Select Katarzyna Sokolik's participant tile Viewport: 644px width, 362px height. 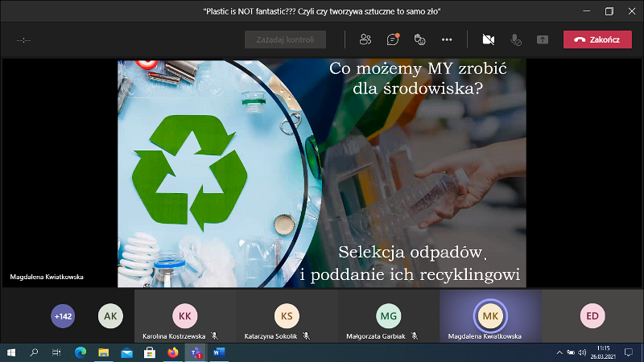[x=287, y=316]
